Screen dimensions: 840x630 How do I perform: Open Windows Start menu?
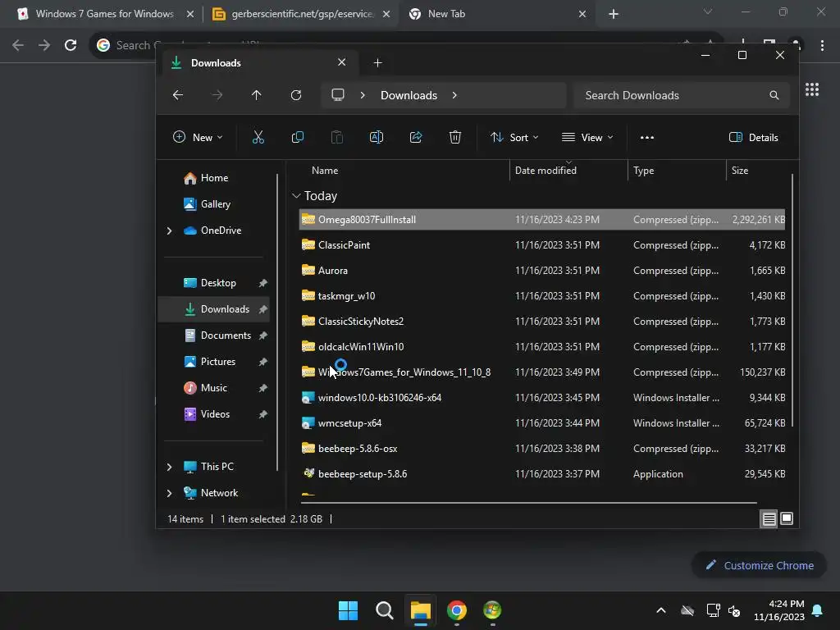click(x=348, y=610)
